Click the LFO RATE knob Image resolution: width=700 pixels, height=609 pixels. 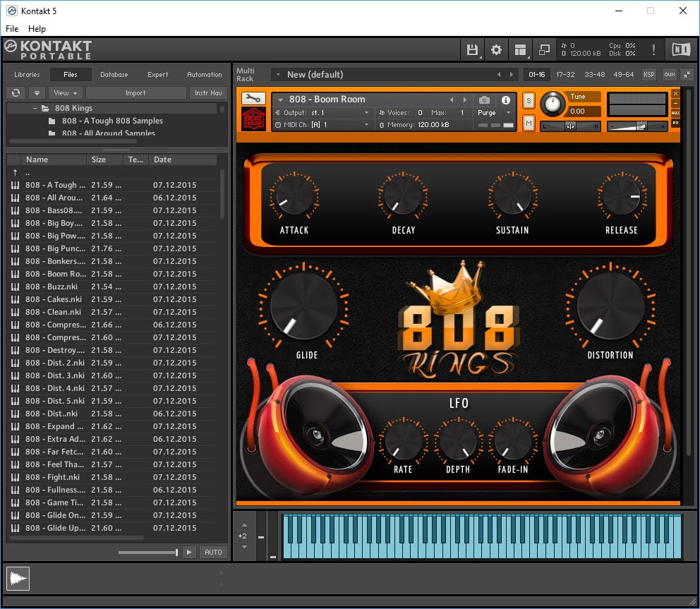point(404,440)
